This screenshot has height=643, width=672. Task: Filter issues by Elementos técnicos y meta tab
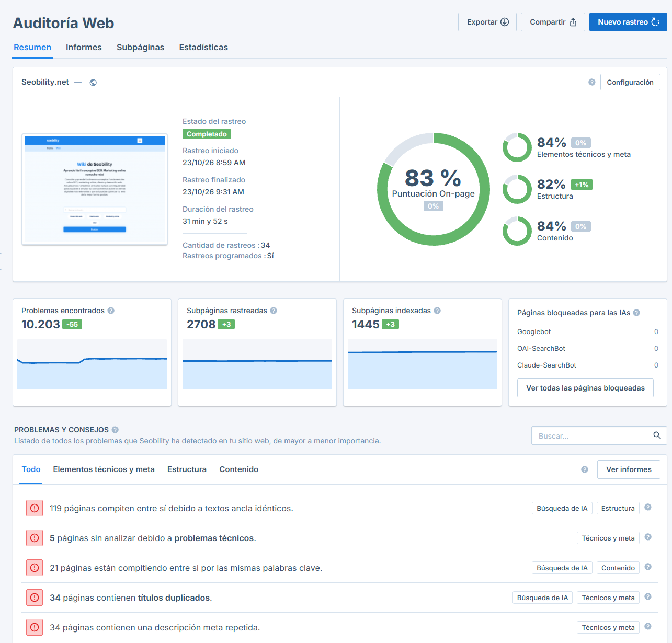104,469
